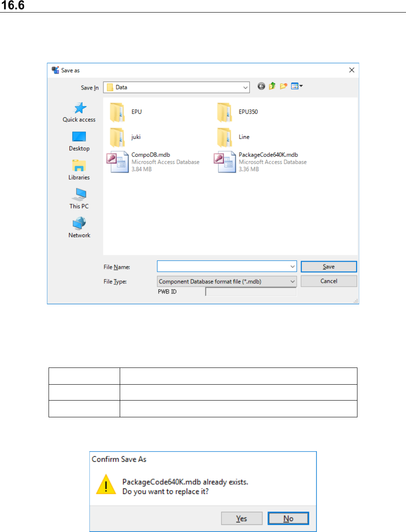Select the juki folder icon
Viewport: 406px width, 532px height.
[117, 137]
